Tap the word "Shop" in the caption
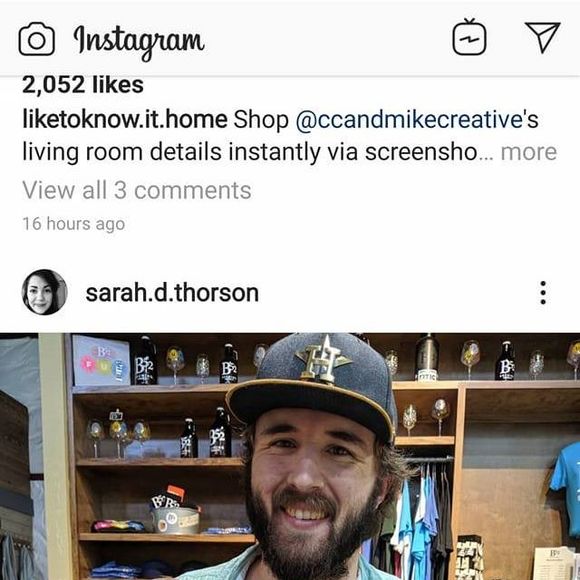 click(x=261, y=121)
